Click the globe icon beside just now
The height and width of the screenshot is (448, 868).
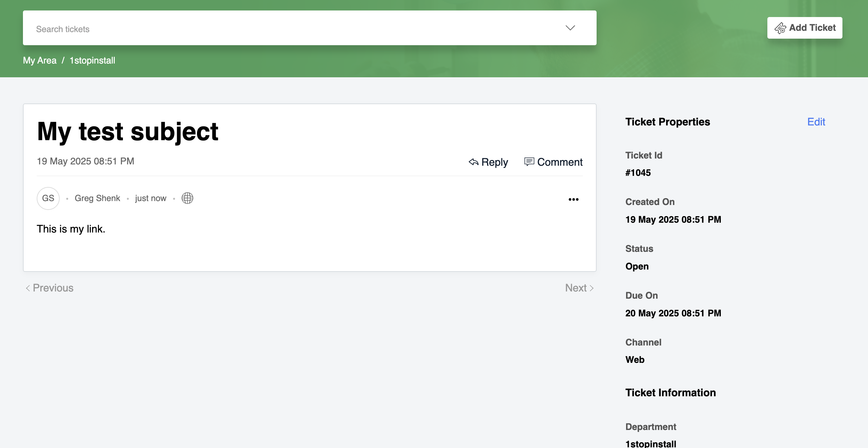coord(187,198)
